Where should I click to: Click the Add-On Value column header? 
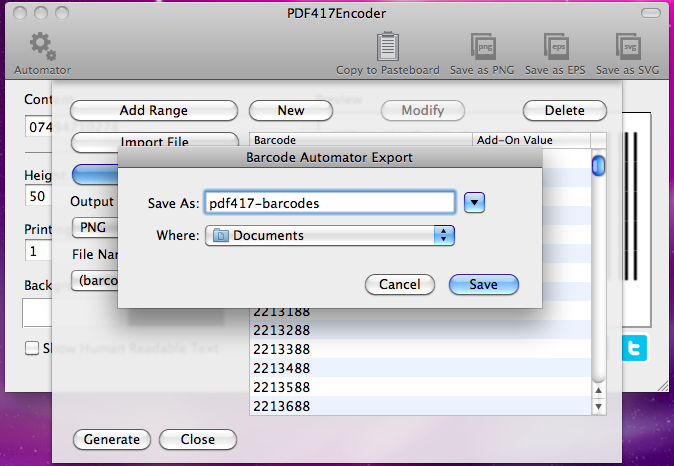click(x=532, y=140)
